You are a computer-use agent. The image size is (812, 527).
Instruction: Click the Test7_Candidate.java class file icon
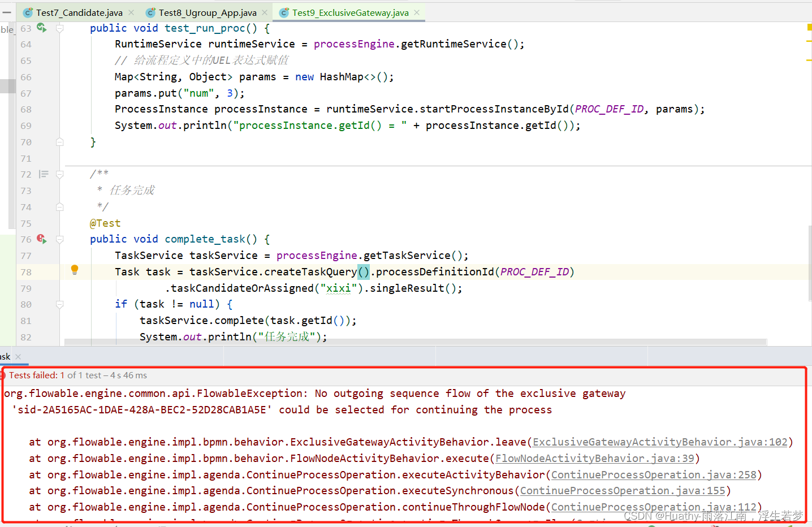coord(28,12)
